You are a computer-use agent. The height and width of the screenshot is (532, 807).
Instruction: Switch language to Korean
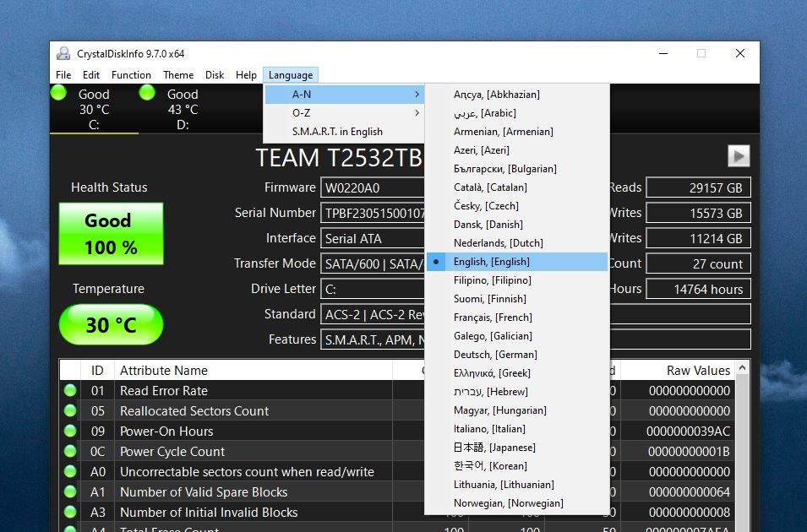coord(517,465)
